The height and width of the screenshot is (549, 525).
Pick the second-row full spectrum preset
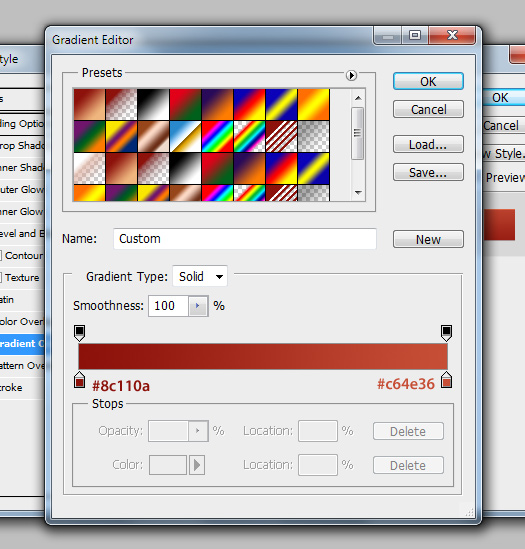pyautogui.click(x=217, y=136)
